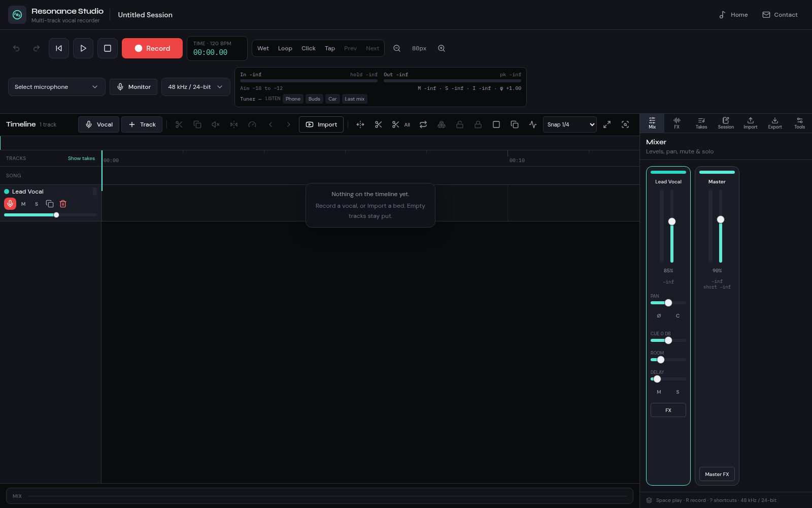Toggle Loop playback mode
The image size is (812, 508).
(285, 48)
